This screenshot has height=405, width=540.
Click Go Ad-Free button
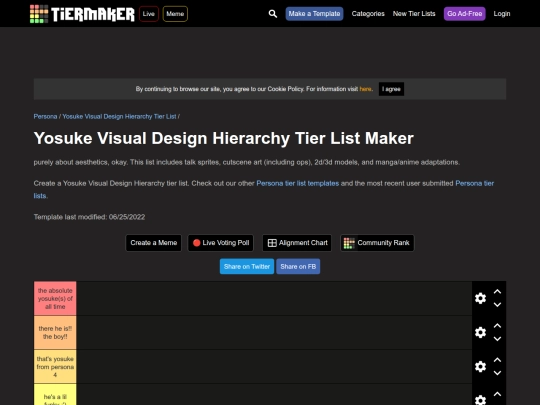point(465,14)
